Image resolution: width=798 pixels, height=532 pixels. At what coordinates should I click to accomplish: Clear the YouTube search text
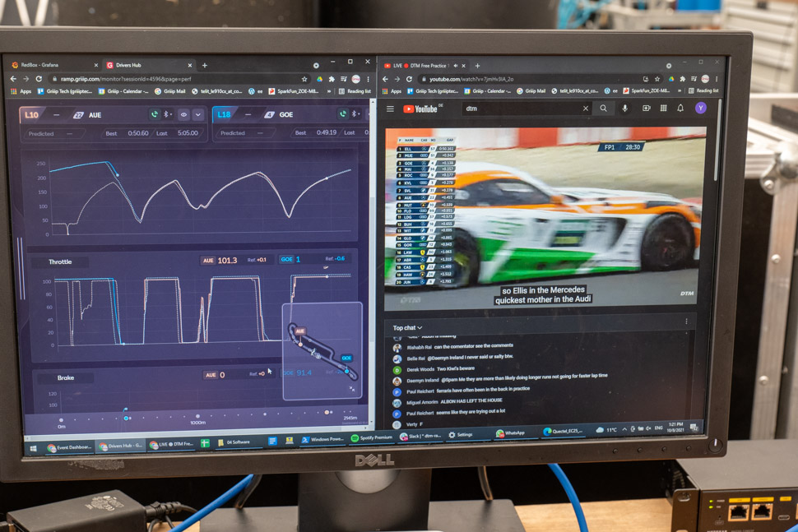[586, 109]
